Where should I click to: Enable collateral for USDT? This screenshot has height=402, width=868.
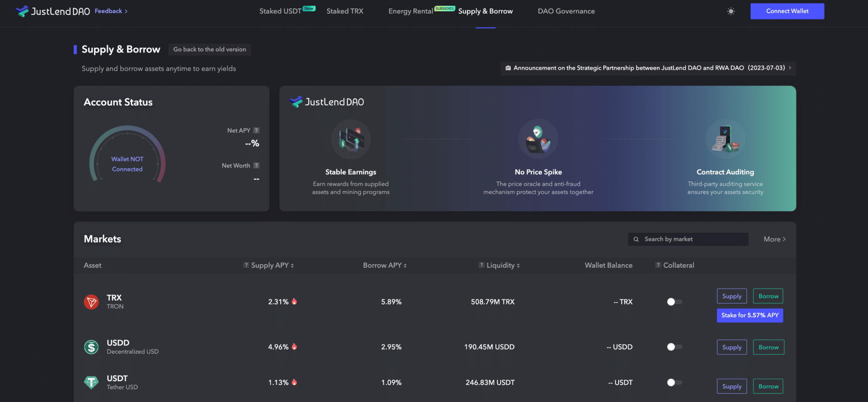pos(673,382)
